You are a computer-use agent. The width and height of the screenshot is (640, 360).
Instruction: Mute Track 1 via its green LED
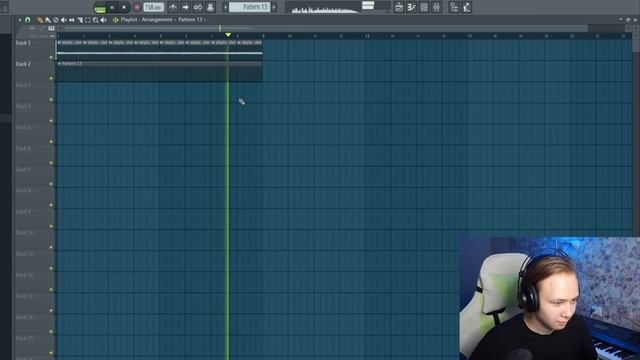pyautogui.click(x=51, y=57)
